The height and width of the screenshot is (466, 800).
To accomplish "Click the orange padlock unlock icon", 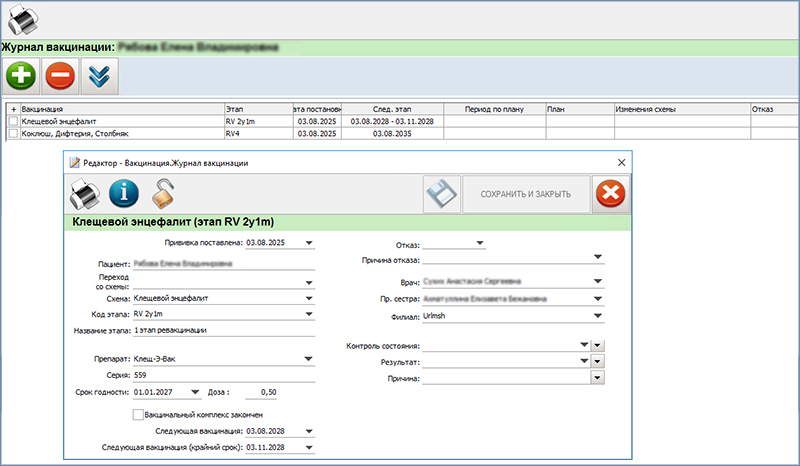I will pos(162,193).
